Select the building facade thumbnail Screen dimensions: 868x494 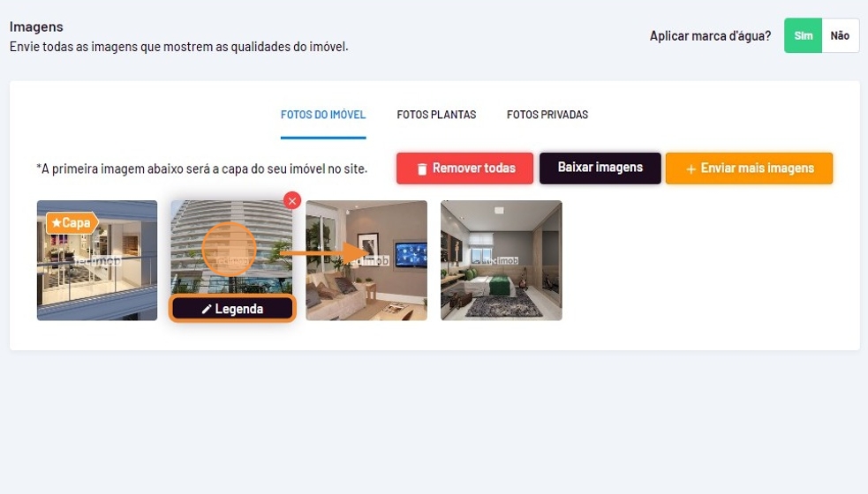point(231,247)
